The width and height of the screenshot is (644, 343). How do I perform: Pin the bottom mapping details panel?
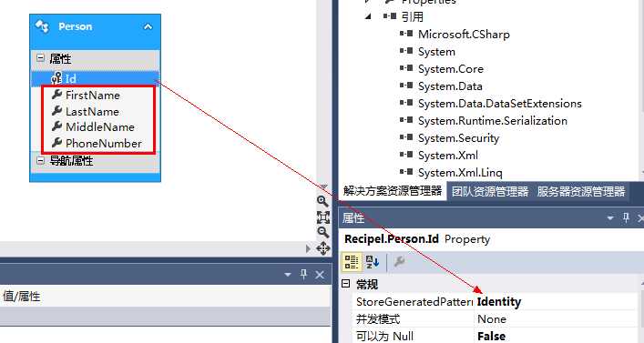pyautogui.click(x=303, y=274)
